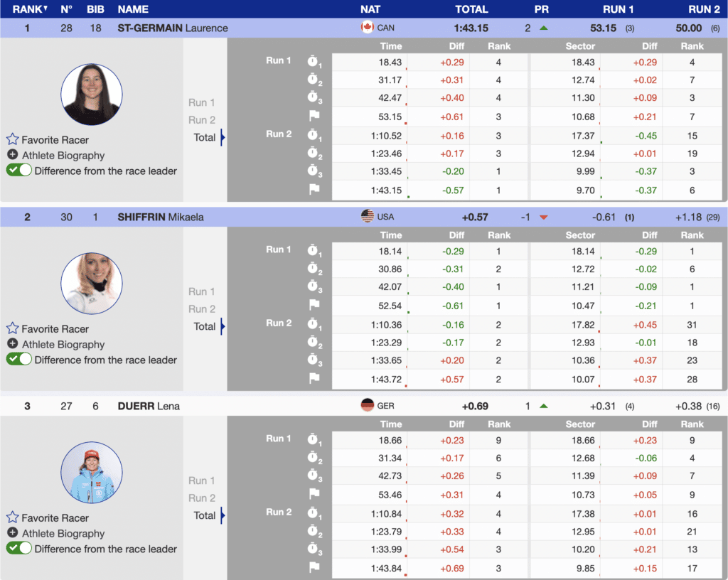Click Mikaela Shiffrin's profile photo
728x580 pixels.
coord(92,284)
